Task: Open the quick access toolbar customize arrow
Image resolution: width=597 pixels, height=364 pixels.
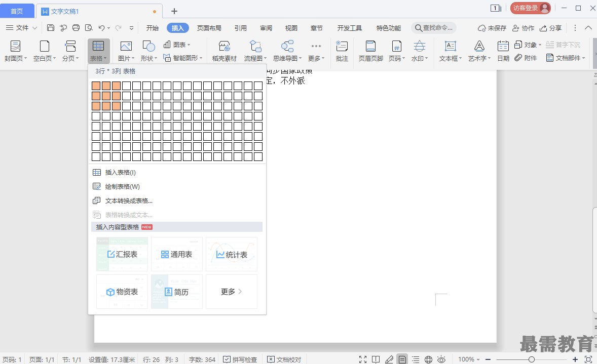Action: 131,28
